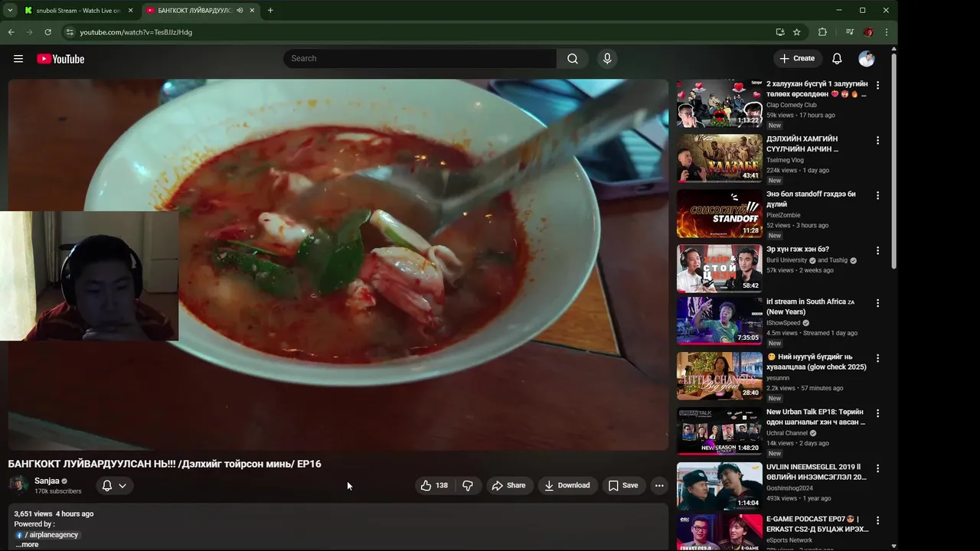Image resolution: width=980 pixels, height=551 pixels.
Task: Open the tab search dropdown arrow
Action: 10,11
